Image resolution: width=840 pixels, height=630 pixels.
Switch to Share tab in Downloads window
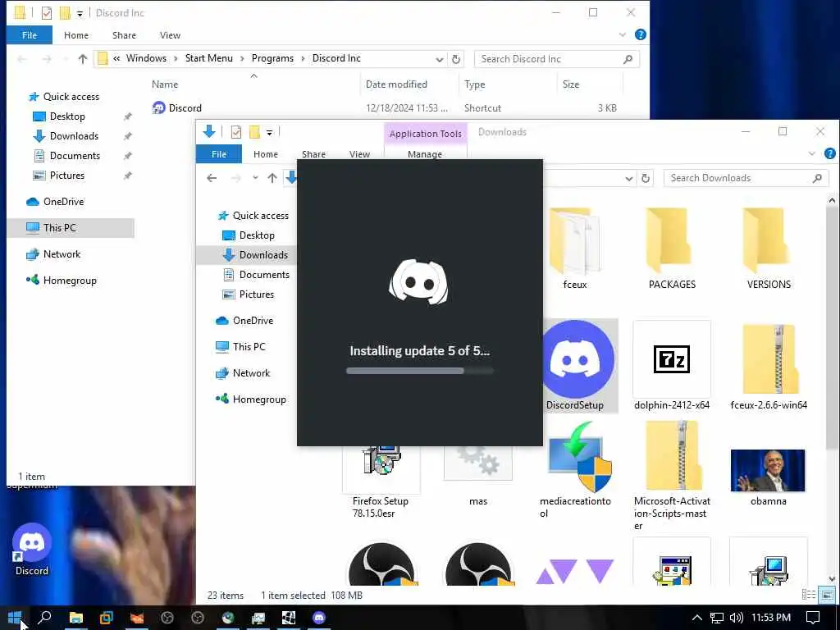point(313,154)
